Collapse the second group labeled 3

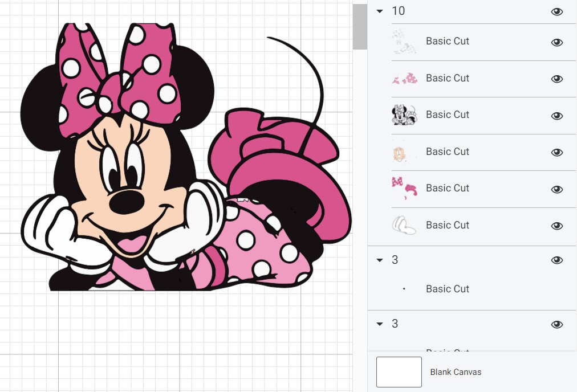pos(379,324)
